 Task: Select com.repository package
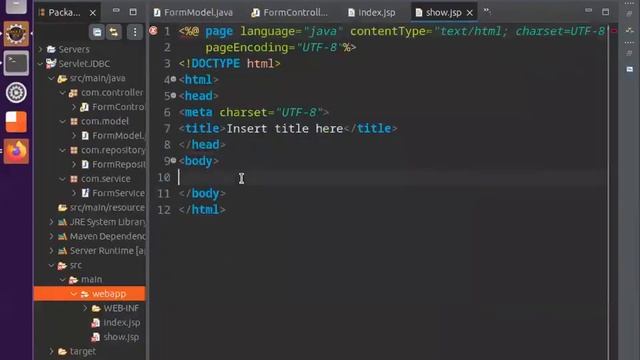point(108,150)
